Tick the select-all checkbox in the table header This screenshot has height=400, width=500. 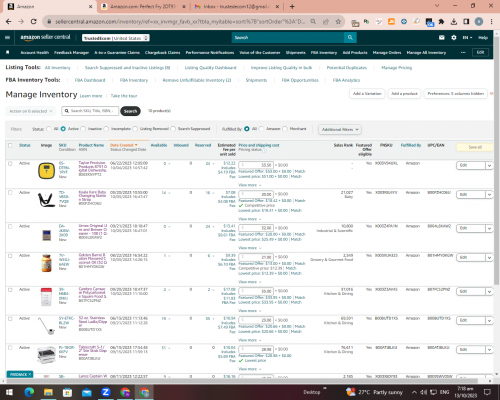pyautogui.click(x=10, y=145)
